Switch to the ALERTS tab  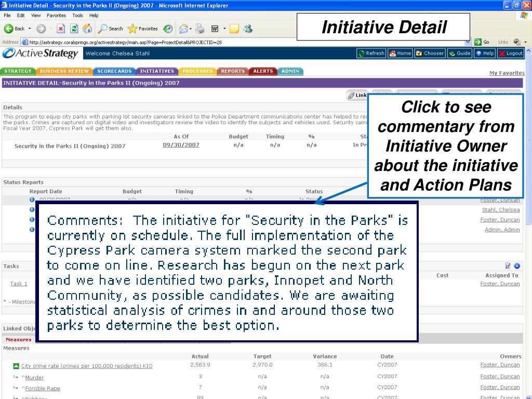click(263, 71)
